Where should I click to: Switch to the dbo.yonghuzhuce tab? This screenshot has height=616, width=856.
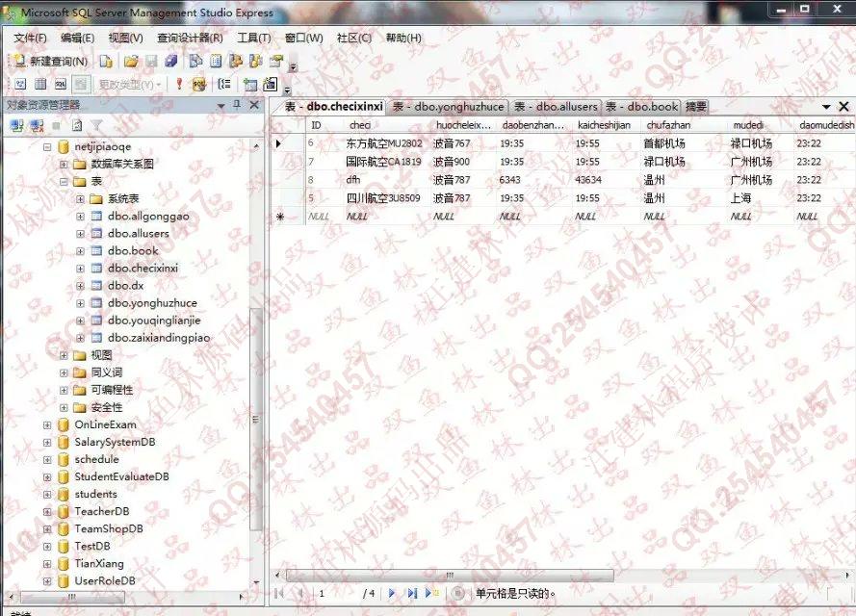(448, 107)
